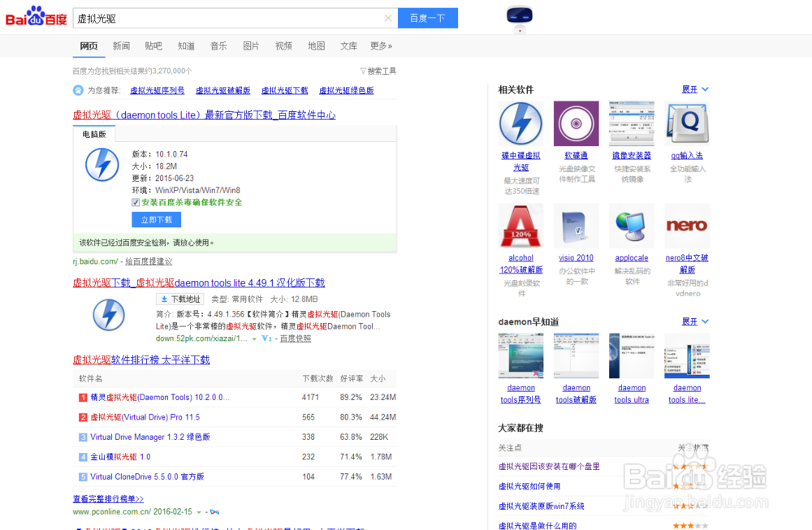Click suggested search 虚拟光驱序列号
Image resolution: width=812 pixels, height=530 pixels.
point(157,91)
